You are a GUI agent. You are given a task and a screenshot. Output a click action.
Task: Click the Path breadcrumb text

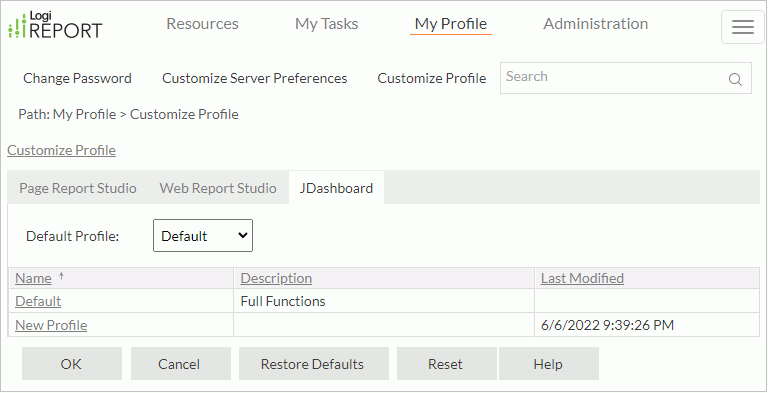coord(128,114)
